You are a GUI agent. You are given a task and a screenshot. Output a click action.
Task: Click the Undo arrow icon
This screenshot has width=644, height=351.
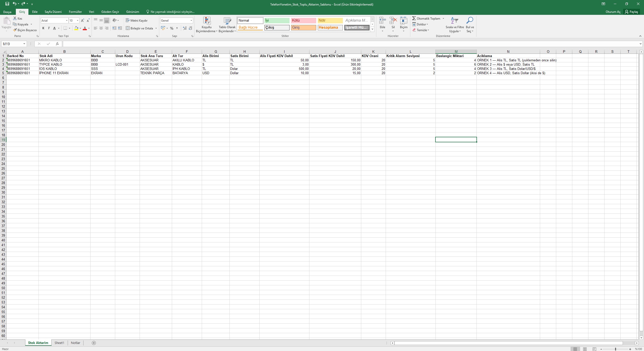tap(15, 4)
